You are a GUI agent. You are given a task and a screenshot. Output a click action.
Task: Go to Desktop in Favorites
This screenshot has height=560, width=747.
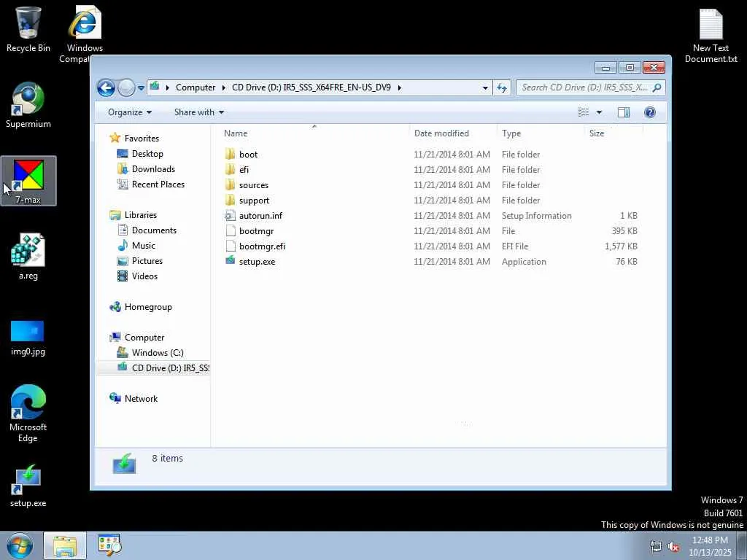[x=147, y=153]
